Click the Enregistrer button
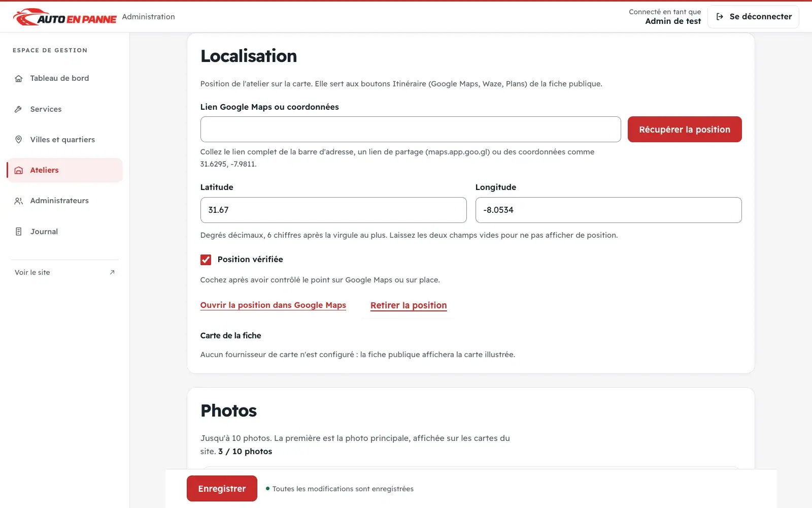812x508 pixels. (222, 489)
